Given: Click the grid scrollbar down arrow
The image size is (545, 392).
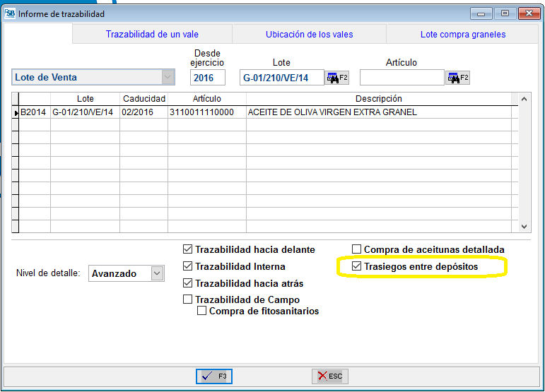Looking at the screenshot, I should tap(524, 227).
